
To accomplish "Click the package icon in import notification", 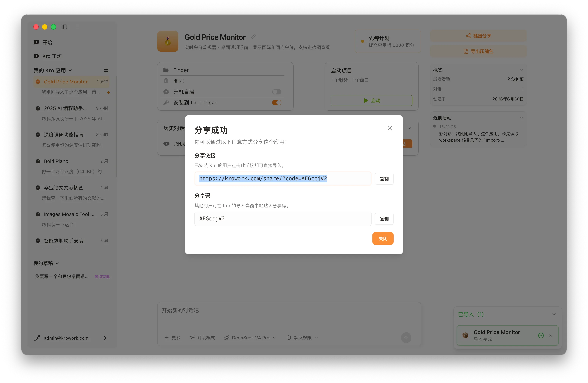I will [x=465, y=335].
